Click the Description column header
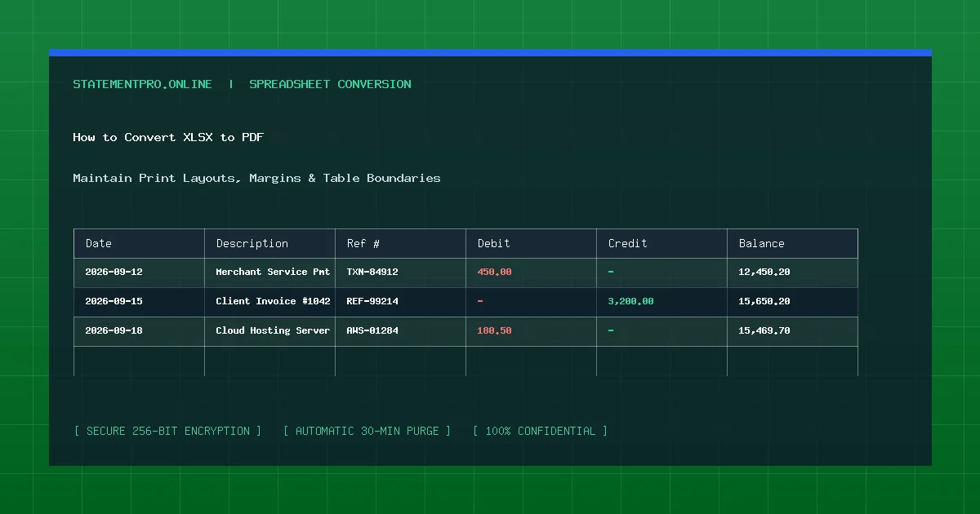The width and height of the screenshot is (980, 514). [x=269, y=243]
